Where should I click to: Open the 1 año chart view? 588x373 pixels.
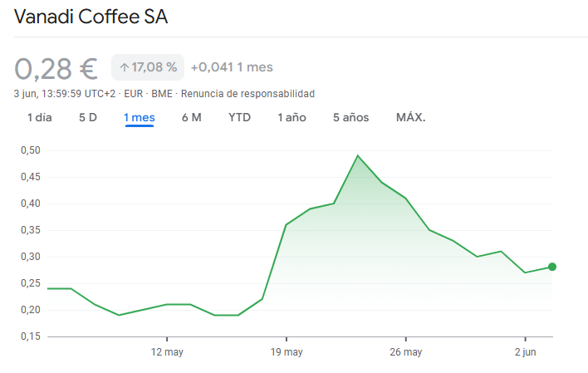tap(292, 117)
